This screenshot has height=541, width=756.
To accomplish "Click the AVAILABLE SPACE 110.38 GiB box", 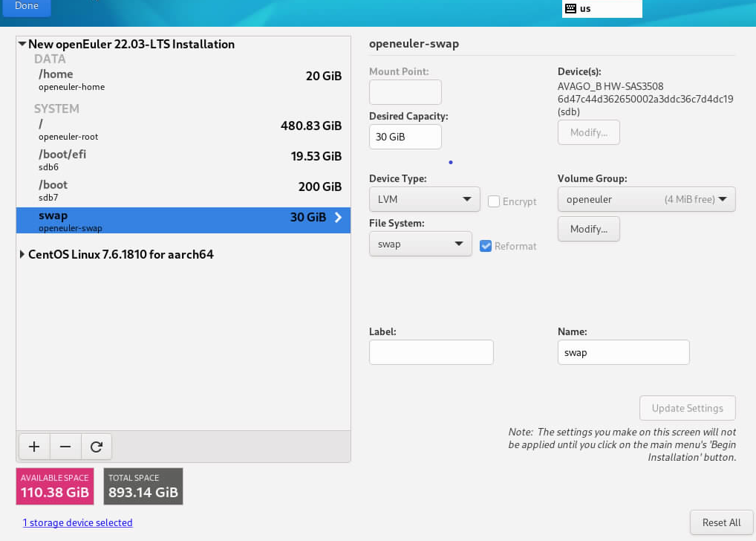I will [55, 487].
